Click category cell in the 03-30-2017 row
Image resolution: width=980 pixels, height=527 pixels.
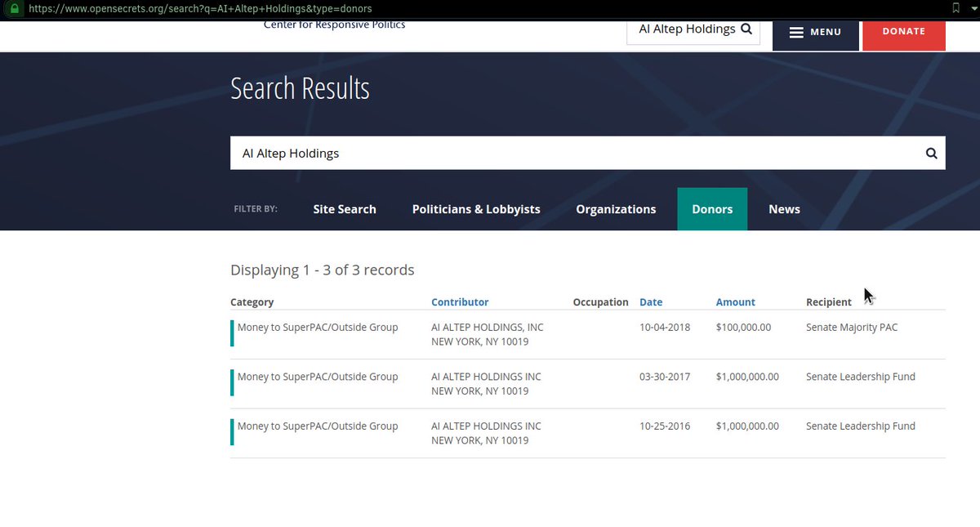(318, 377)
